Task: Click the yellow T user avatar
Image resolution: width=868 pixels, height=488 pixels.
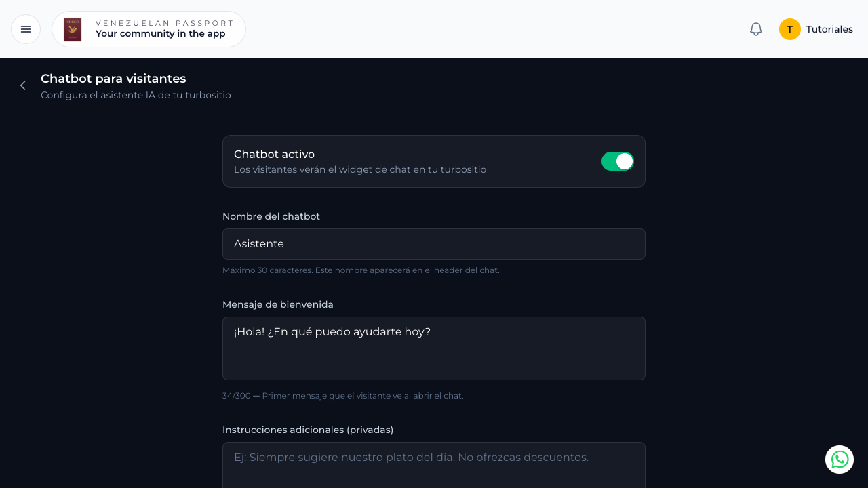Action: (x=790, y=29)
